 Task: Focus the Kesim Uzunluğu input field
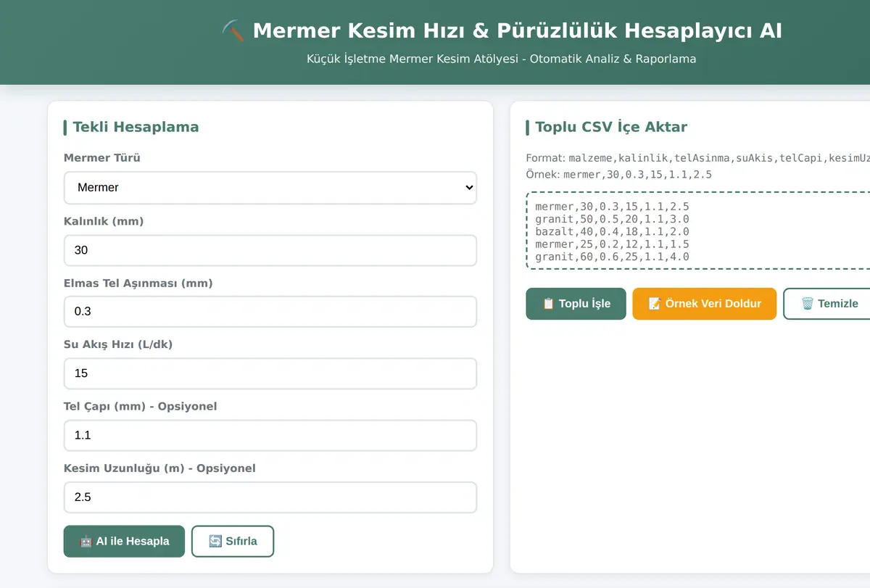pos(270,497)
